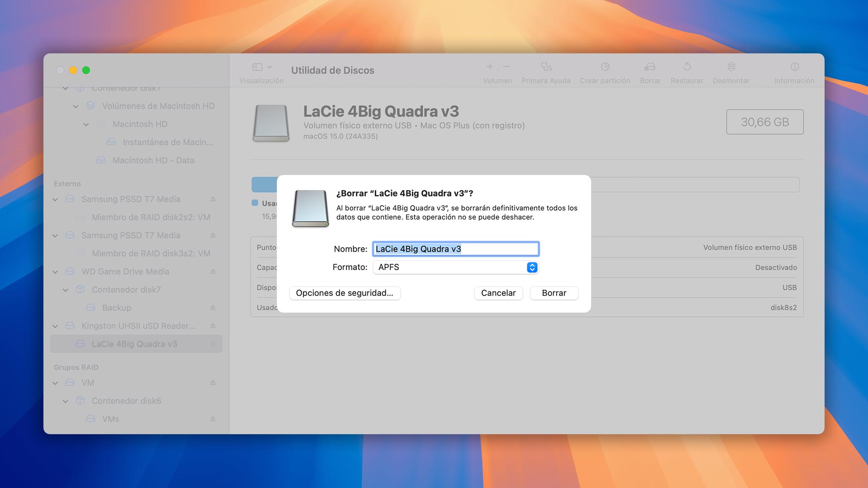Click the LaCie drive icon in the dialog
The width and height of the screenshot is (868, 488).
pyautogui.click(x=310, y=209)
